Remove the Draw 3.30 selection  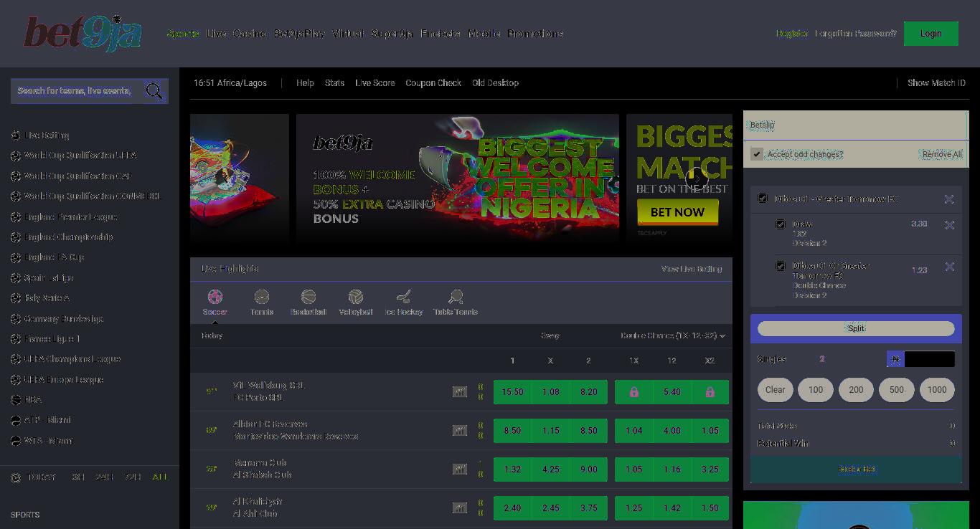949,225
